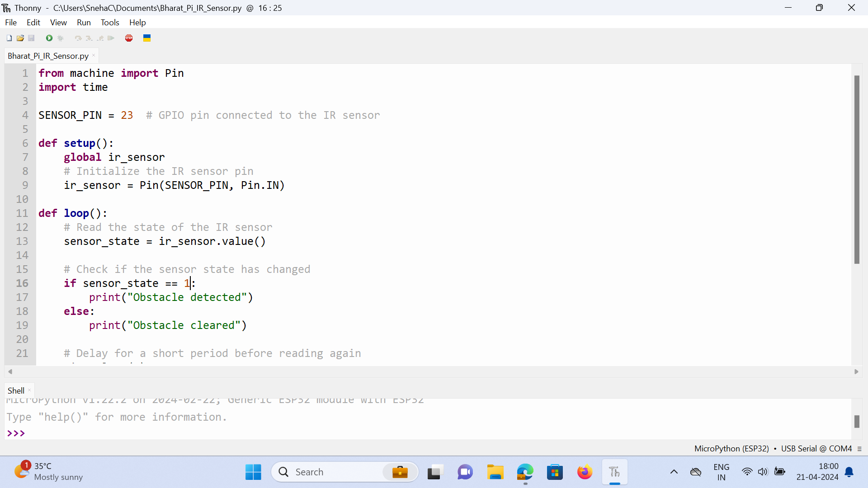This screenshot has width=868, height=488.
Task: Click the Step into debug icon
Action: [x=88, y=38]
